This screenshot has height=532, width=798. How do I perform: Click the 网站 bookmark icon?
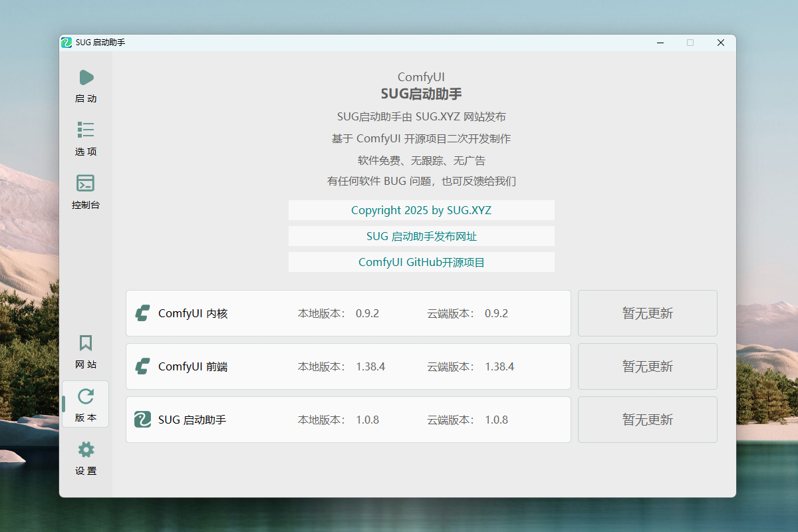tap(86, 343)
